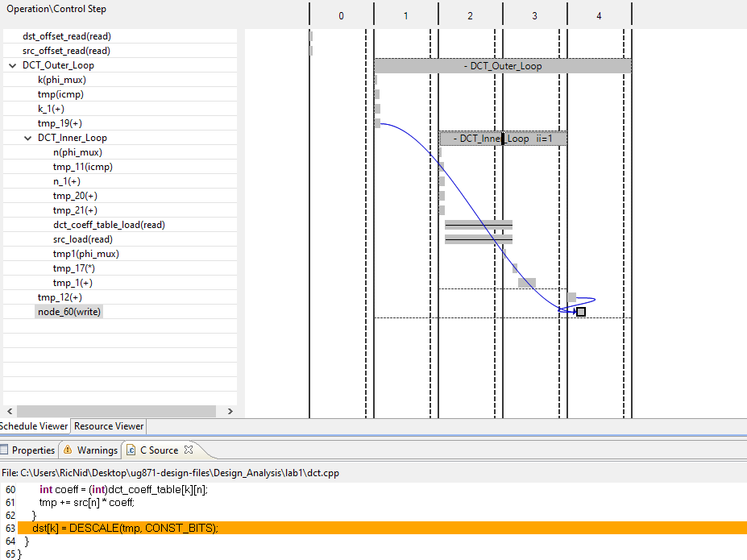Select tmp(icmp) operation
Image resolution: width=747 pixels, height=560 pixels.
tap(60, 94)
